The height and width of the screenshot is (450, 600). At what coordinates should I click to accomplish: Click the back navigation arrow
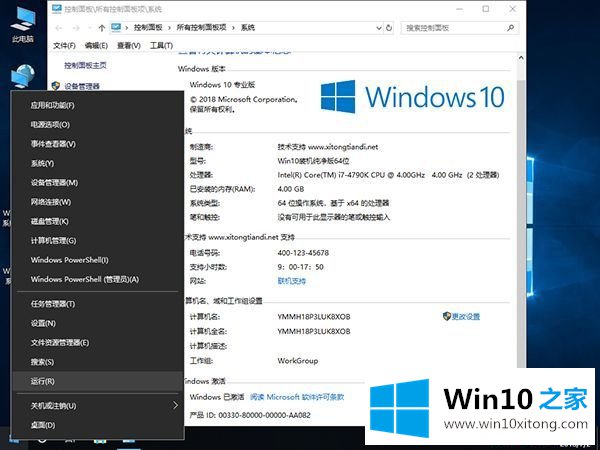coord(59,28)
